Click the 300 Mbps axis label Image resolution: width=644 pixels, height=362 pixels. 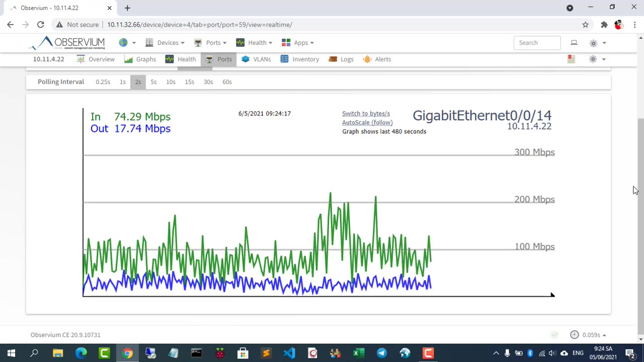[534, 152]
